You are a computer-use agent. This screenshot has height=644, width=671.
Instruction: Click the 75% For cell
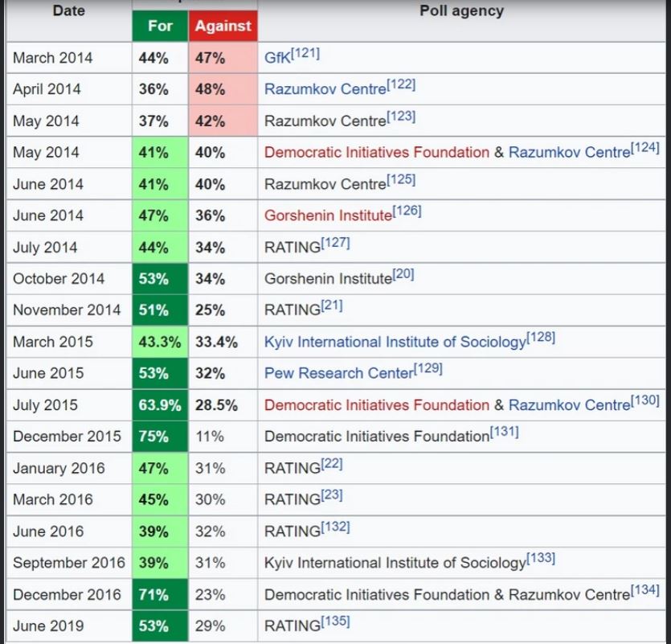(x=160, y=437)
